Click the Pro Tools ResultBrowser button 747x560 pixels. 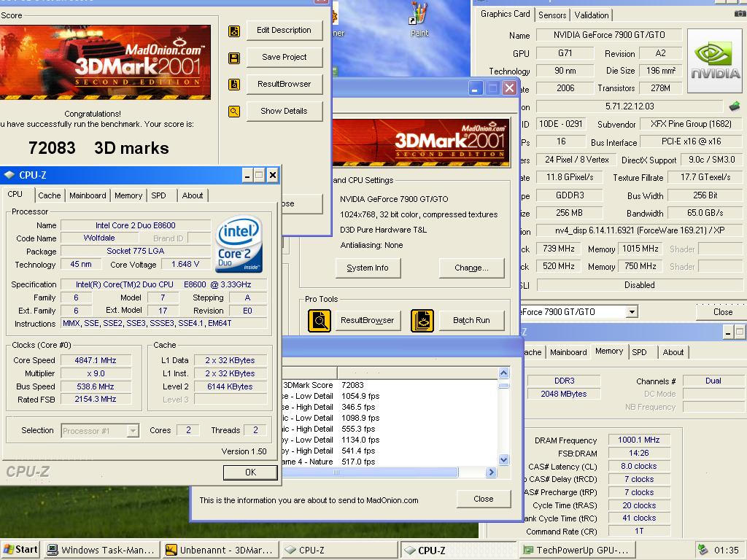coord(368,321)
